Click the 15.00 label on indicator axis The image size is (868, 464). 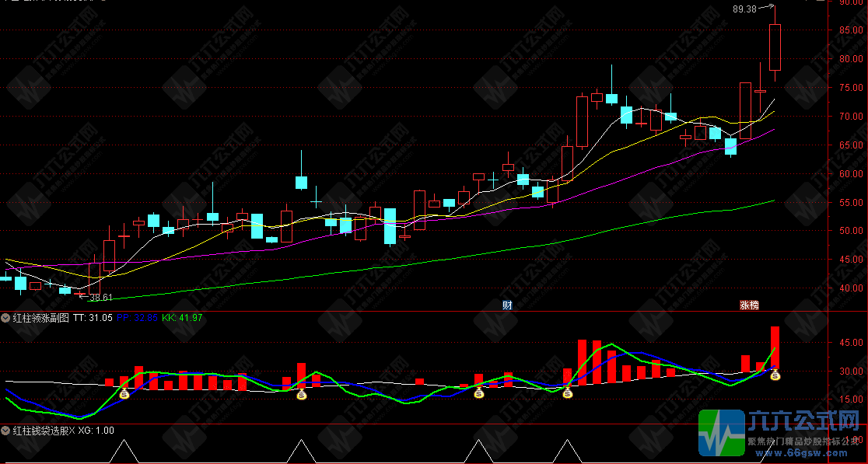coord(850,399)
